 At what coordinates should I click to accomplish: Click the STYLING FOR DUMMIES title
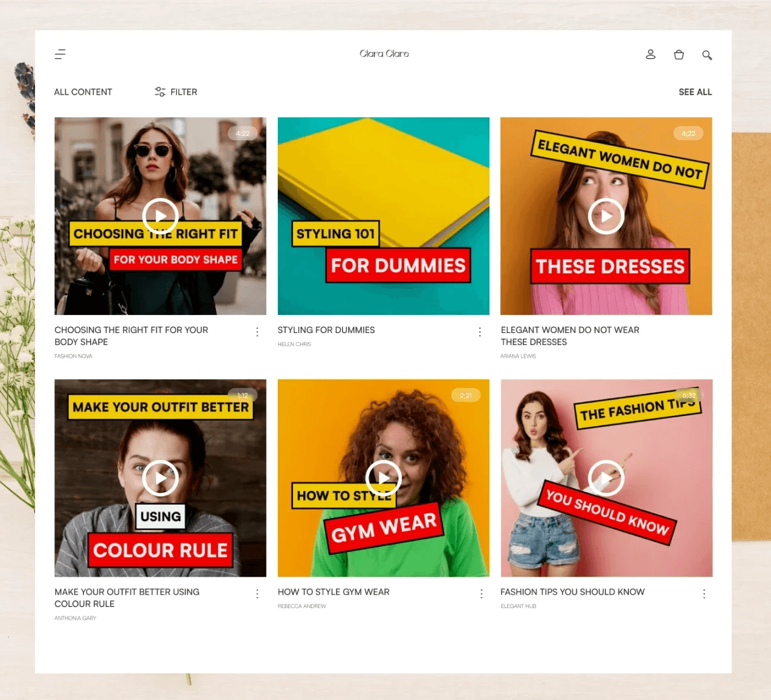point(326,330)
